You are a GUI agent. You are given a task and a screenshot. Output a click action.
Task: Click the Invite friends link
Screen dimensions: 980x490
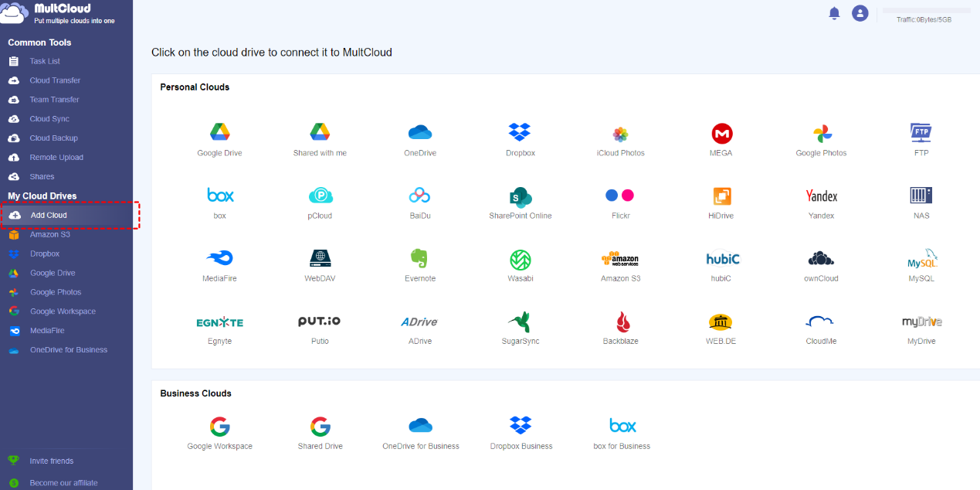[51, 461]
